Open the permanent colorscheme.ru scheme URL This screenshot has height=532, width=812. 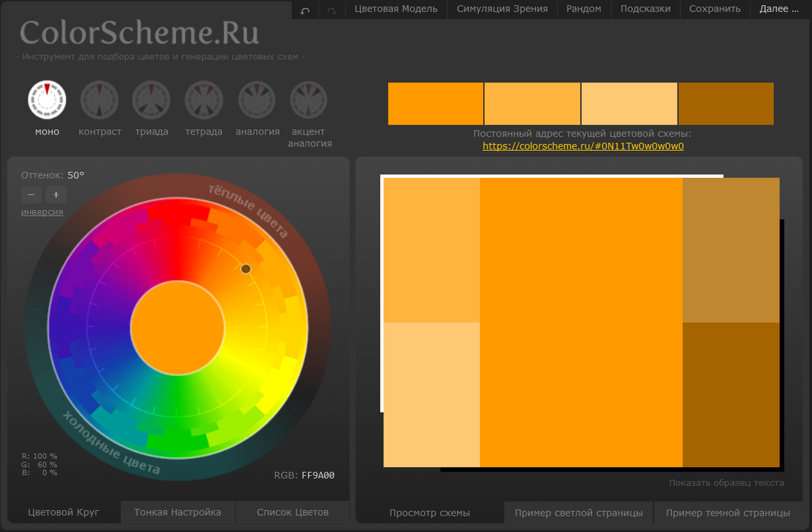(583, 146)
